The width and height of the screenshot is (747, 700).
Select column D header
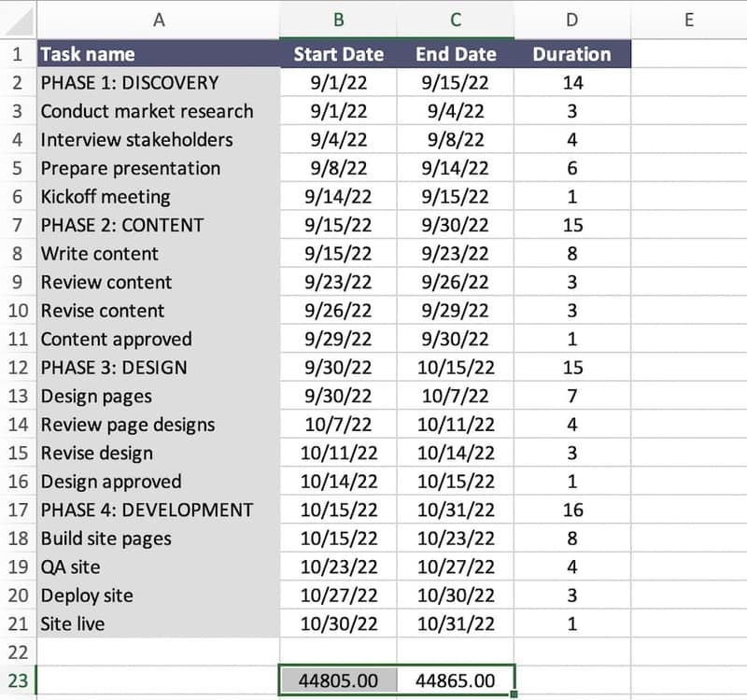[x=571, y=19]
